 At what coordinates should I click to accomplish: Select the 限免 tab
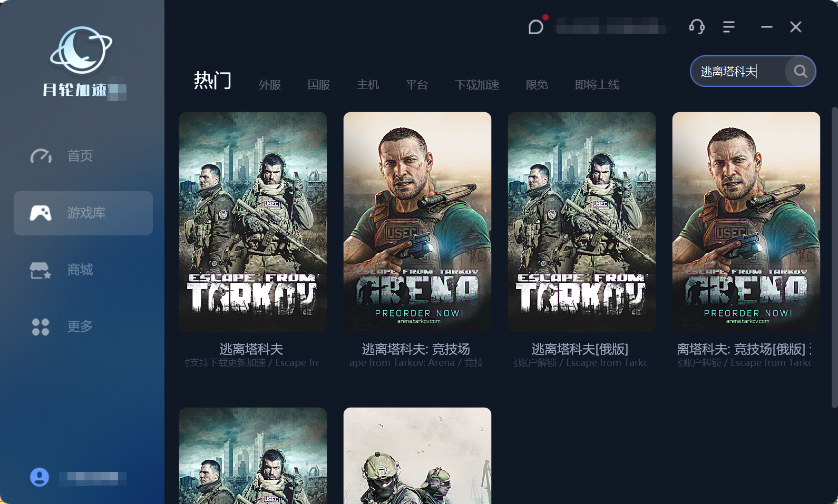point(537,85)
